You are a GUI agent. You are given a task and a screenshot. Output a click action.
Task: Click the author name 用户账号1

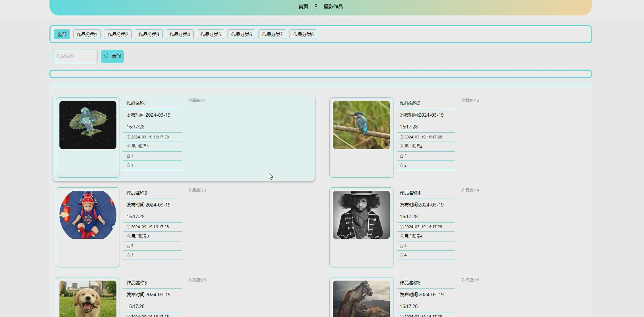(x=140, y=146)
